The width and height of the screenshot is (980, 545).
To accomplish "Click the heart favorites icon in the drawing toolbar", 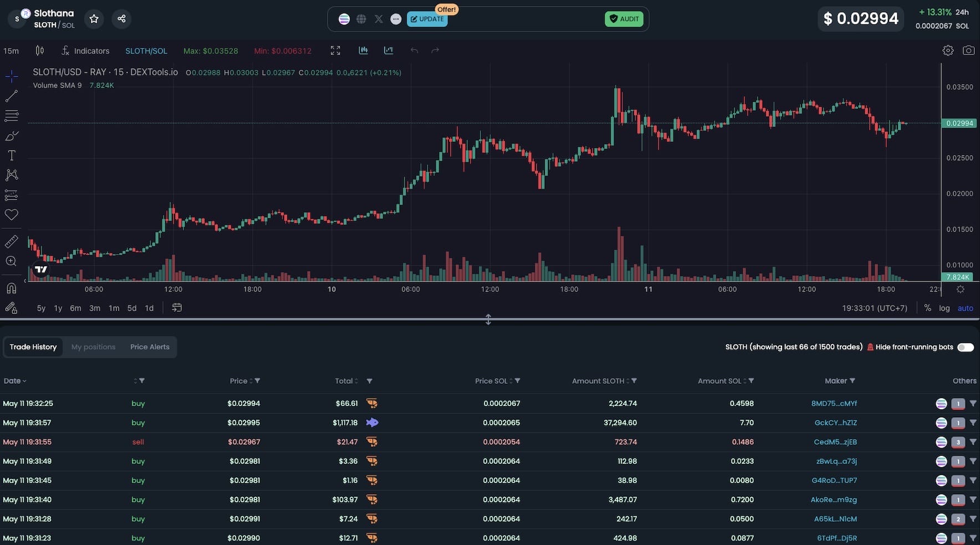I will tap(11, 215).
